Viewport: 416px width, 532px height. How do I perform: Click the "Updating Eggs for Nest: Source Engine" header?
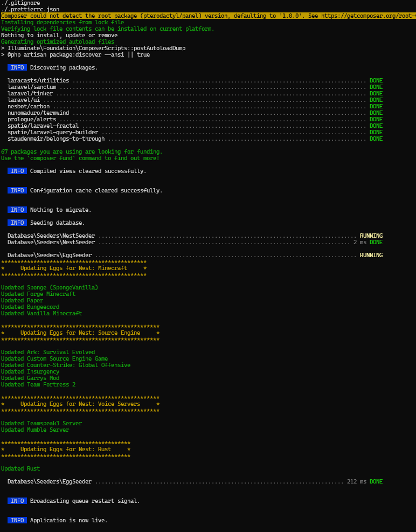click(80, 333)
